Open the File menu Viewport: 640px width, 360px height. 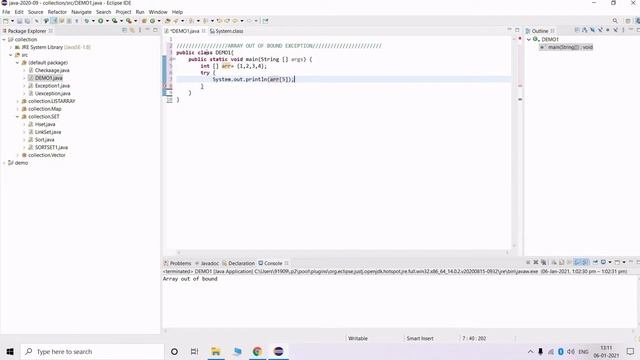tap(6, 12)
